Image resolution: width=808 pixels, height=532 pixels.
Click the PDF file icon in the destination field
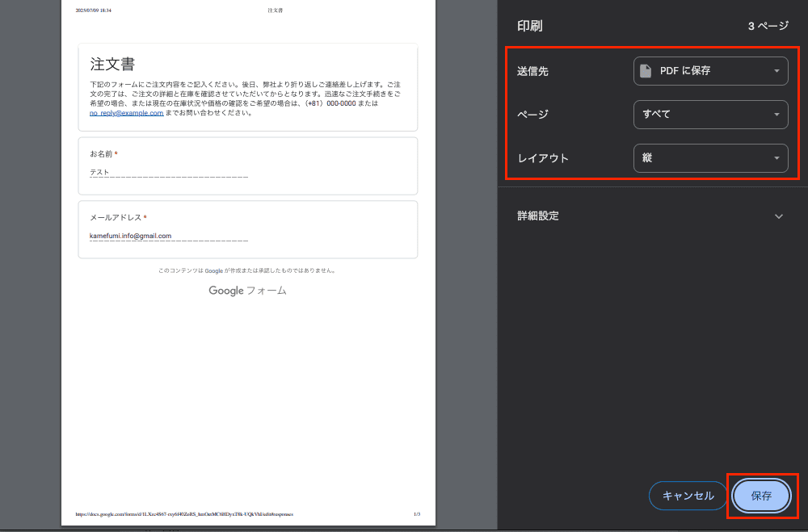click(645, 71)
